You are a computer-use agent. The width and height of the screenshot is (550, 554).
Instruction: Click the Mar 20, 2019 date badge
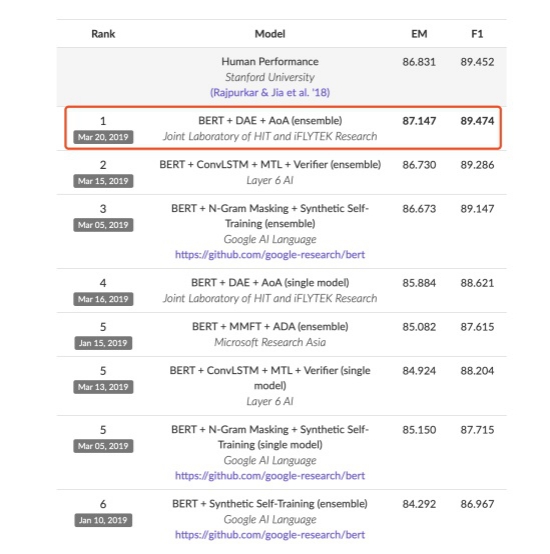pos(103,137)
